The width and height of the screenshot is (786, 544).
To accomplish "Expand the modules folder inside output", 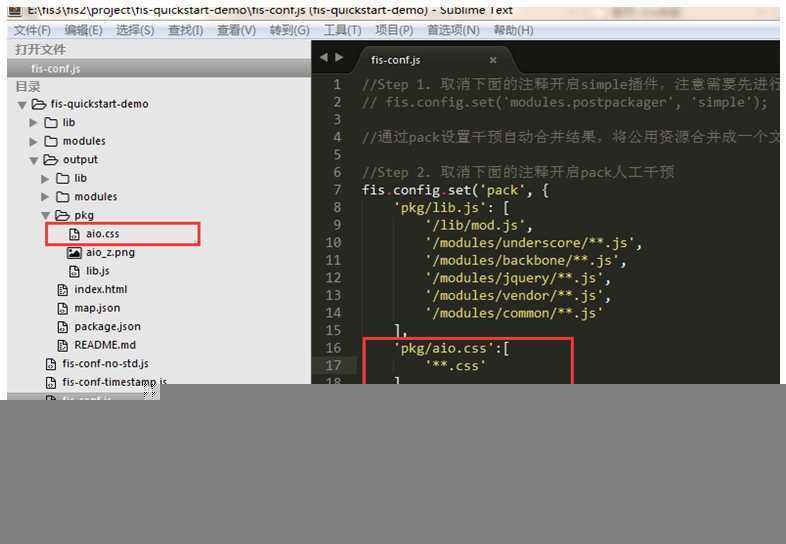I will [x=45, y=197].
